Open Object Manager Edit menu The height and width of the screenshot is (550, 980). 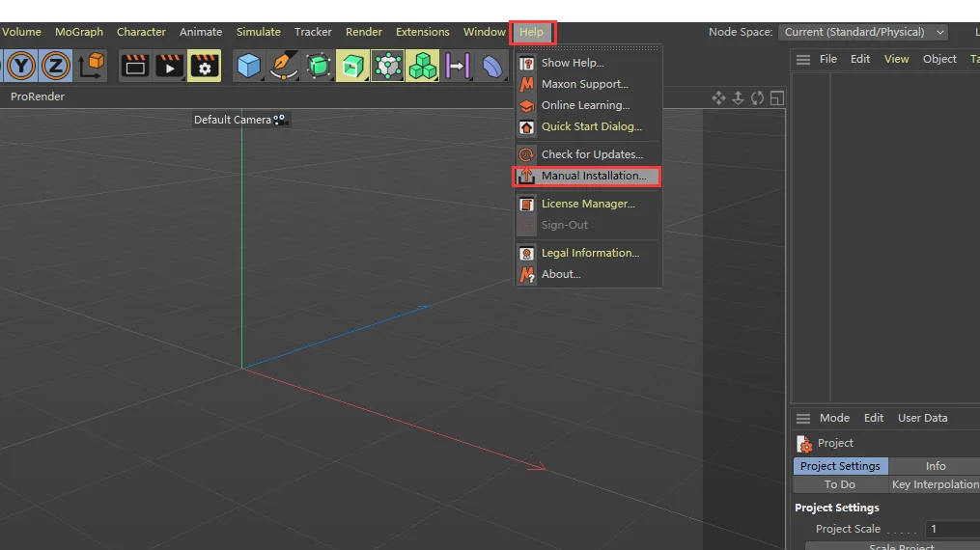860,59
